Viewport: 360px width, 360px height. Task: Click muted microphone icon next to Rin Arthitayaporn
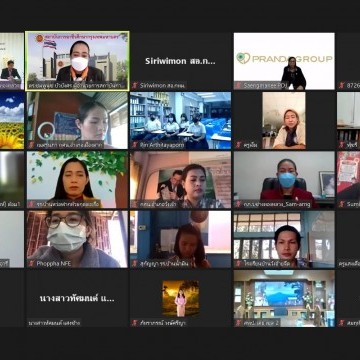click(135, 145)
